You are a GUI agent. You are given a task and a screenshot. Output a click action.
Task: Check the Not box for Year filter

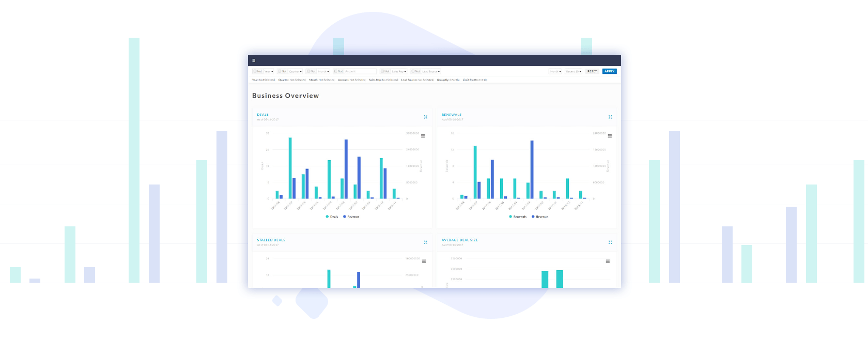click(254, 71)
